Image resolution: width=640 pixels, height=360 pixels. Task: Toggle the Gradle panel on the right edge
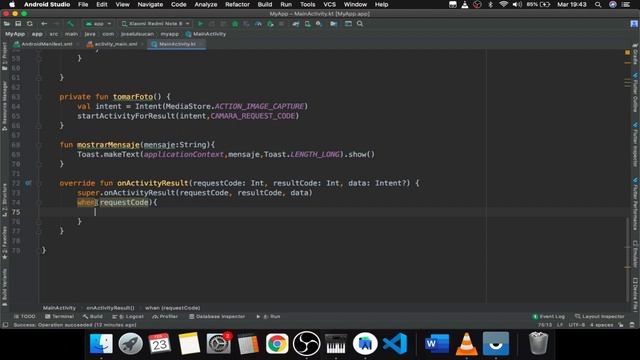(636, 55)
